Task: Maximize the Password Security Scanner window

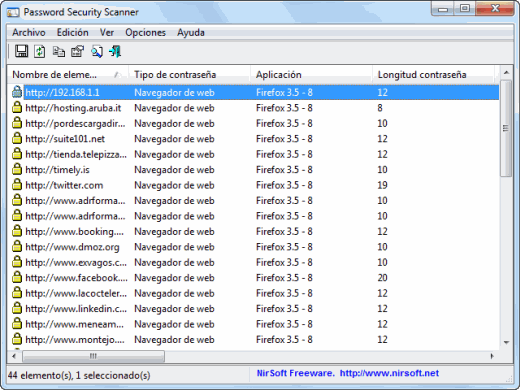Action: 465,8
